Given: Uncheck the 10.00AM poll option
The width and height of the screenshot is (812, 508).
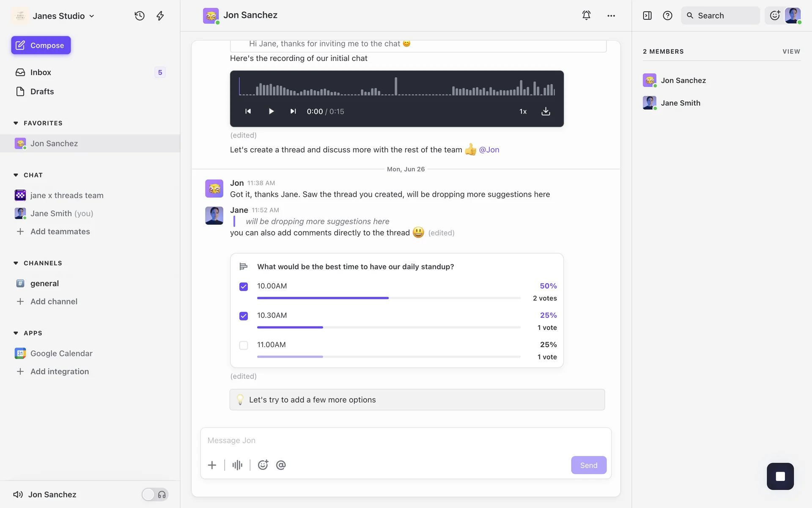Looking at the screenshot, I should 244,287.
